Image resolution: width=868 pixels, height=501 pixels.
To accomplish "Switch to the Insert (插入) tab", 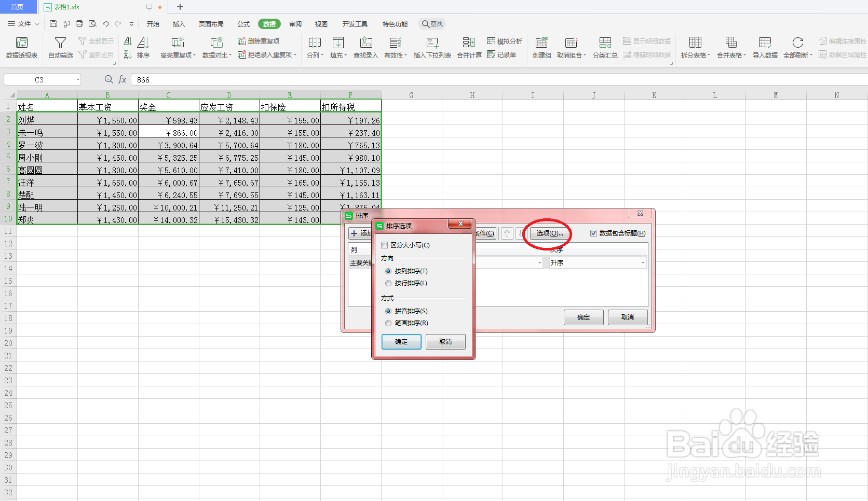I will tap(179, 24).
